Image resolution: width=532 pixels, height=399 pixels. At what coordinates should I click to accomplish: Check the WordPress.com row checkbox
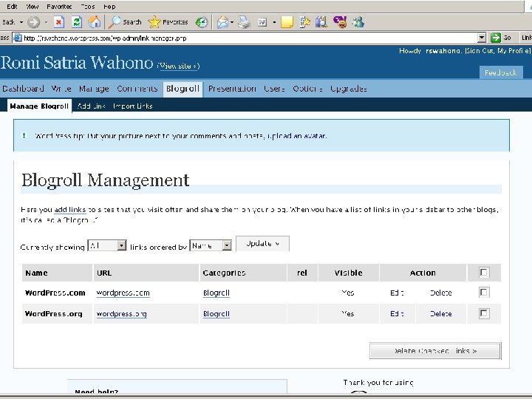tap(484, 293)
